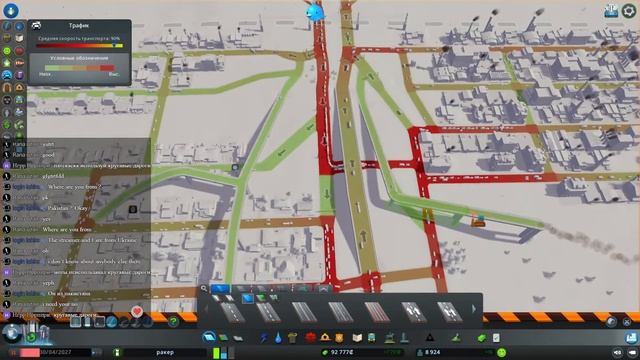Image resolution: width=640 pixels, height=360 pixels.
Task: Click the 8 924 population counter
Action: click(432, 352)
